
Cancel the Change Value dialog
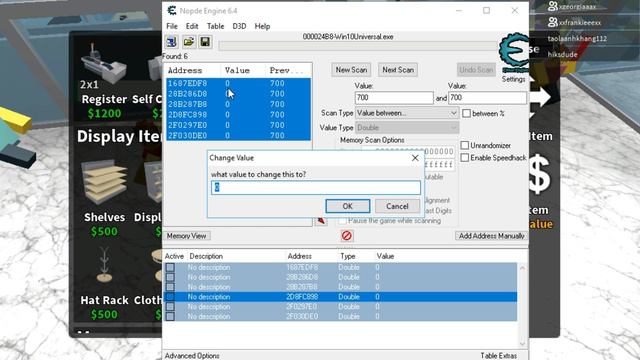tap(397, 206)
